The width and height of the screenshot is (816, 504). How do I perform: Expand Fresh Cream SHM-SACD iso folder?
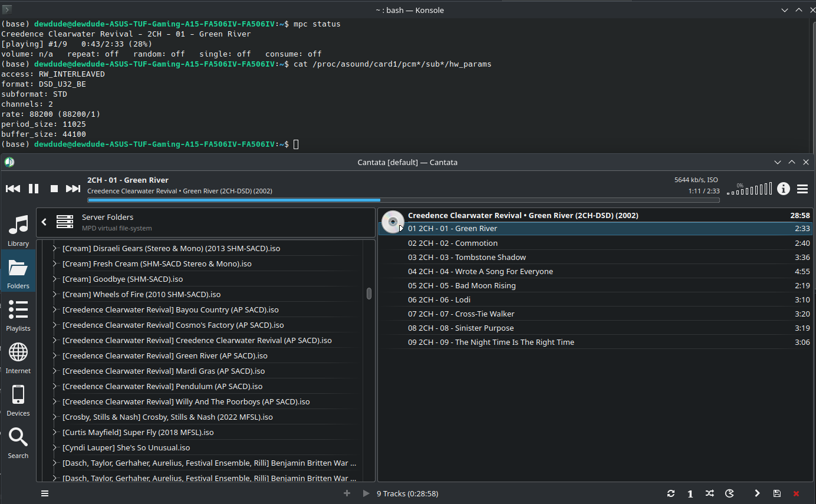tap(54, 263)
